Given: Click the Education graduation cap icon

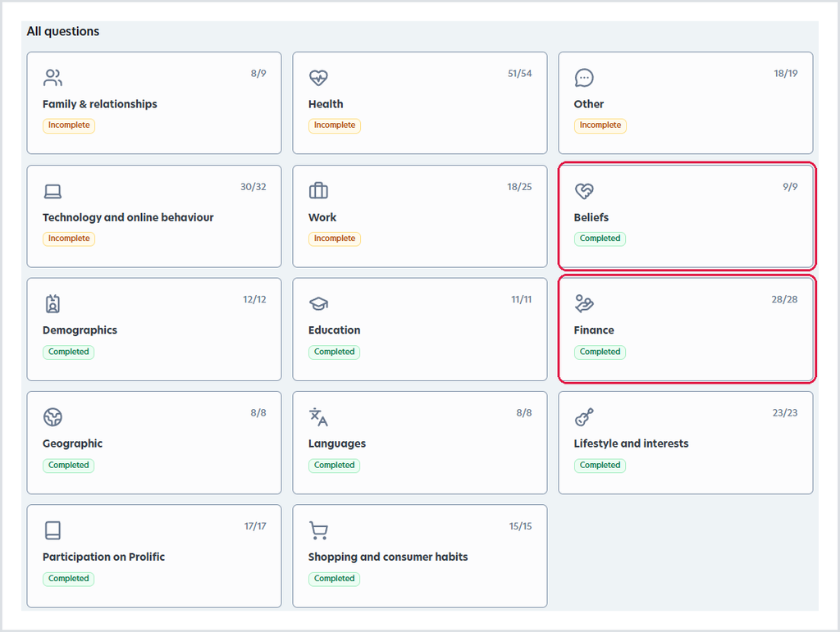Looking at the screenshot, I should coord(318,304).
